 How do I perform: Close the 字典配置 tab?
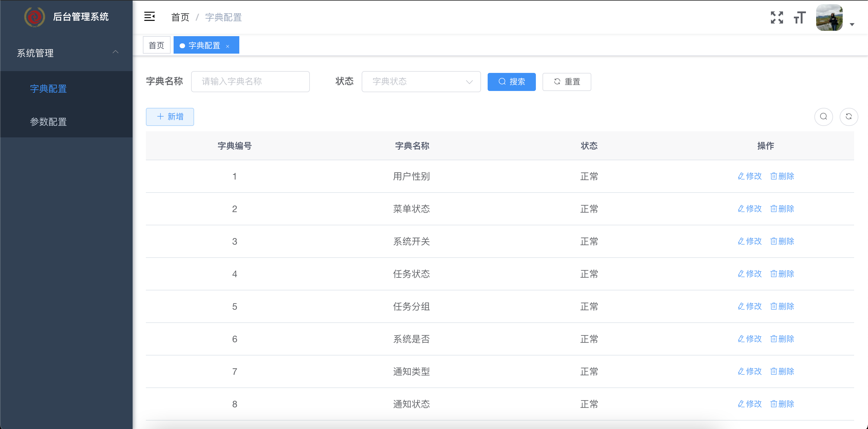(228, 46)
